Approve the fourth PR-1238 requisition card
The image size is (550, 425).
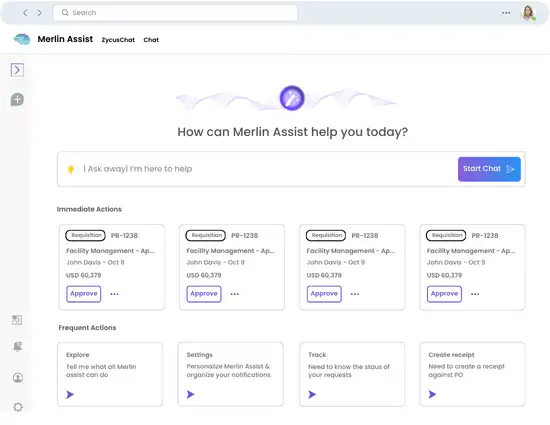click(444, 294)
